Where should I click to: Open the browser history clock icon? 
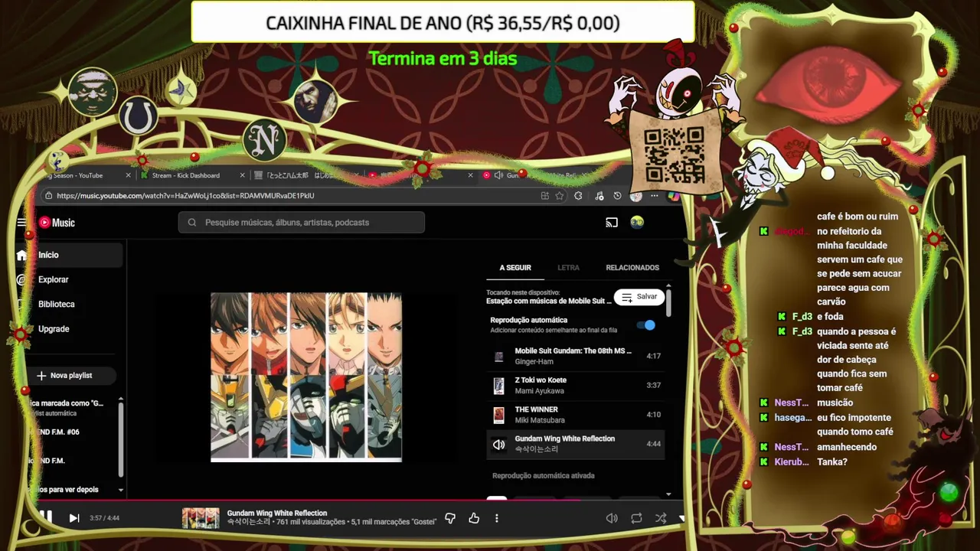(618, 196)
